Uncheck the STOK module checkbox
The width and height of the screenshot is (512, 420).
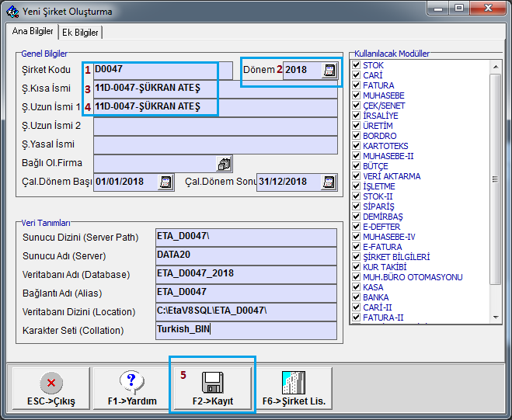point(357,65)
